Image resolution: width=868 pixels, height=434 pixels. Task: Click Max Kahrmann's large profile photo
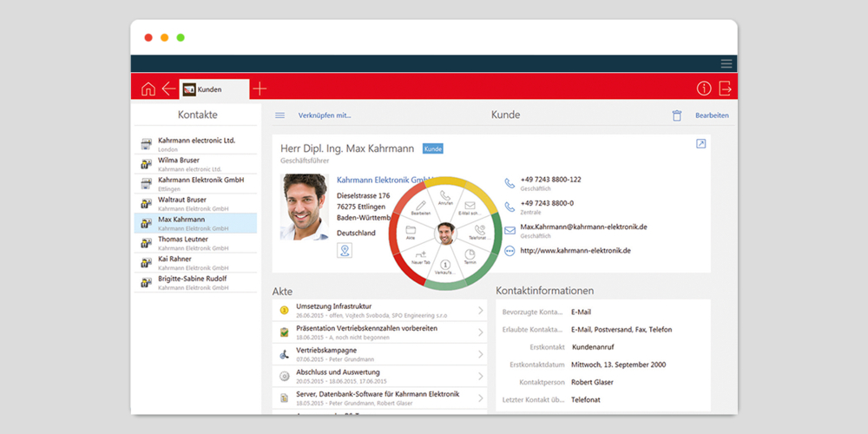[x=304, y=207]
